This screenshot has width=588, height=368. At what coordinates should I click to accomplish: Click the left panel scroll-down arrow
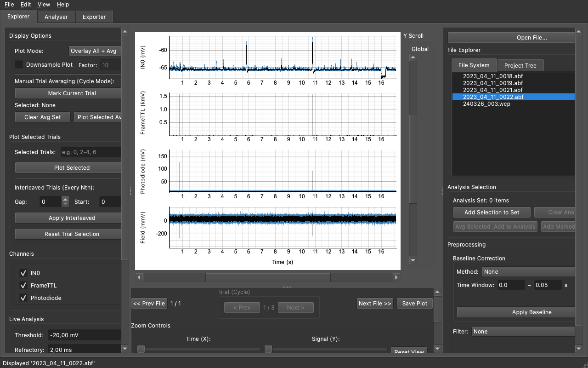(x=125, y=349)
